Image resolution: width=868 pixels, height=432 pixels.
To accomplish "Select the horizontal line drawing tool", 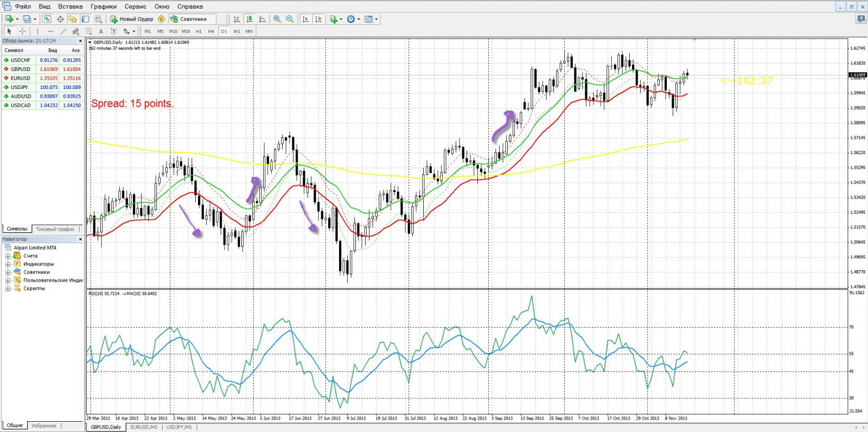I will click(50, 31).
